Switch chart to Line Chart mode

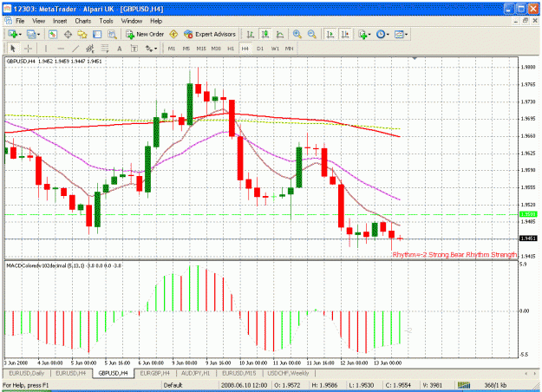tap(280, 34)
